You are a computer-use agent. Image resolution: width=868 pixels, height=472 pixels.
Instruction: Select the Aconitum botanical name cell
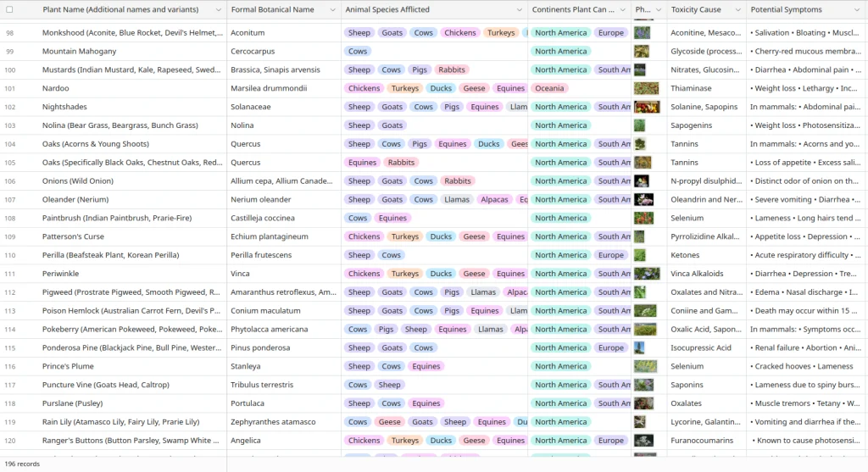[284, 33]
